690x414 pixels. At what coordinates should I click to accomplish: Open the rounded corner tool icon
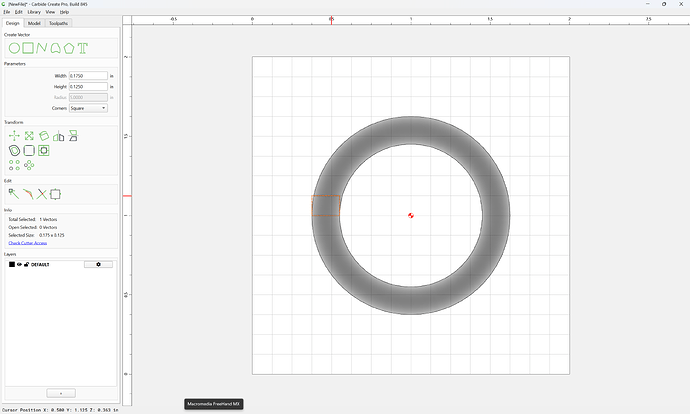pyautogui.click(x=29, y=150)
